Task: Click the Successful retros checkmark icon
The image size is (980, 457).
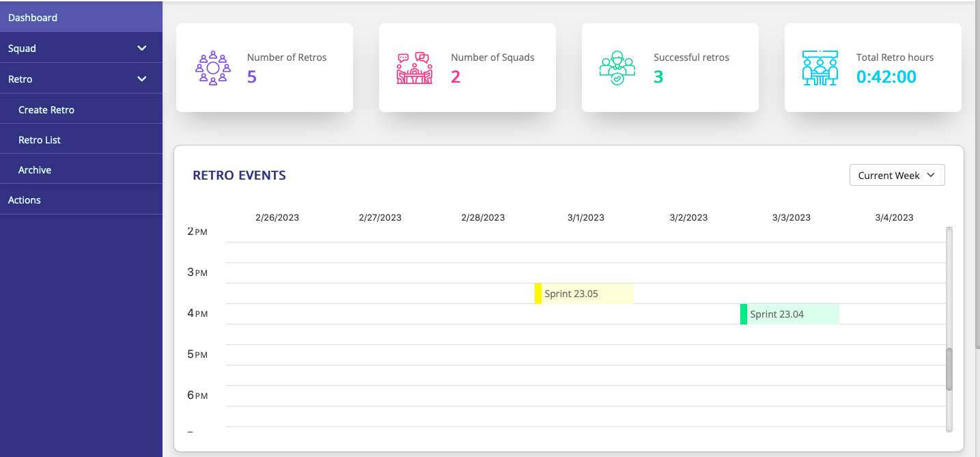Action: 618,67
